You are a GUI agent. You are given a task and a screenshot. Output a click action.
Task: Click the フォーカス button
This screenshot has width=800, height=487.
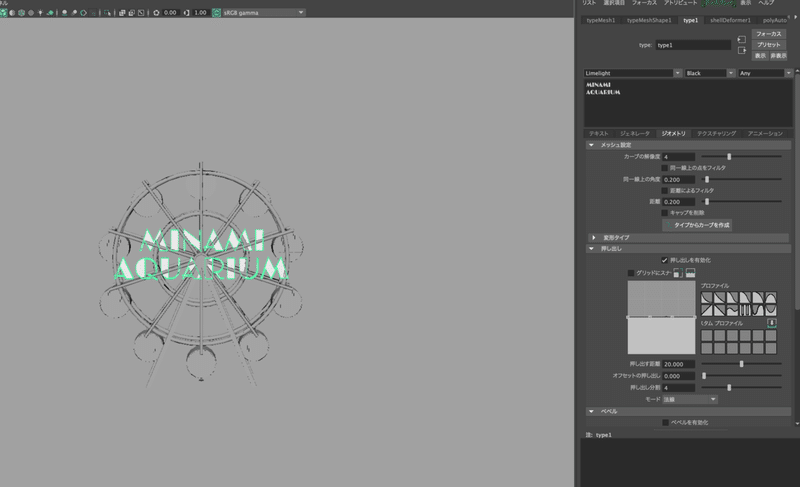pos(768,34)
